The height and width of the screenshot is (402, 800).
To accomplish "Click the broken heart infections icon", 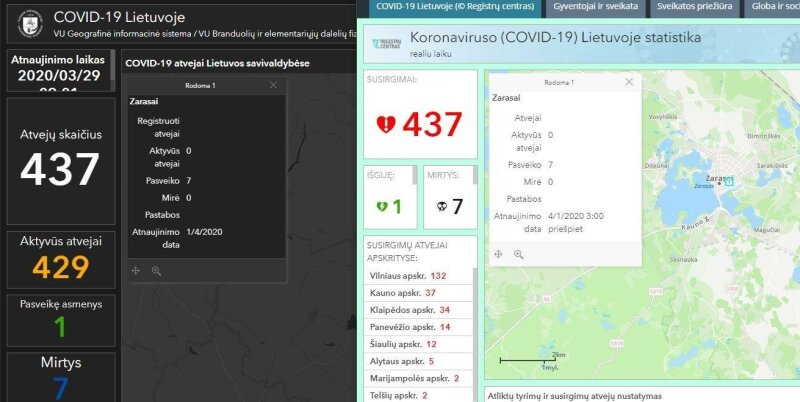I will click(384, 124).
